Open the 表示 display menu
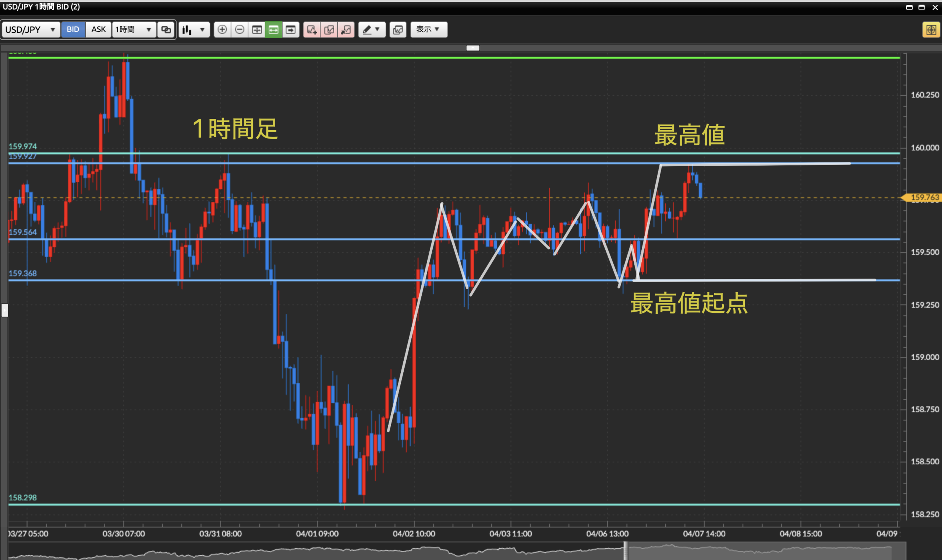The height and width of the screenshot is (560, 942). (x=428, y=29)
